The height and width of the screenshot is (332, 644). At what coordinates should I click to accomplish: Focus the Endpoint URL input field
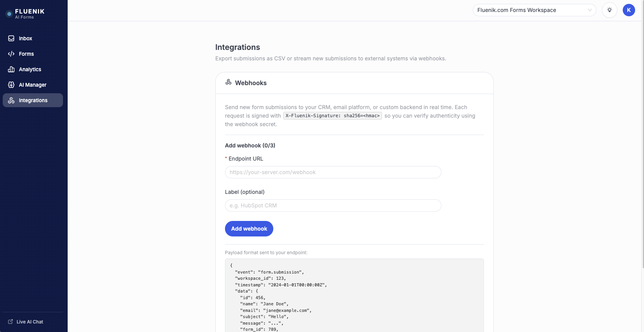[333, 172]
